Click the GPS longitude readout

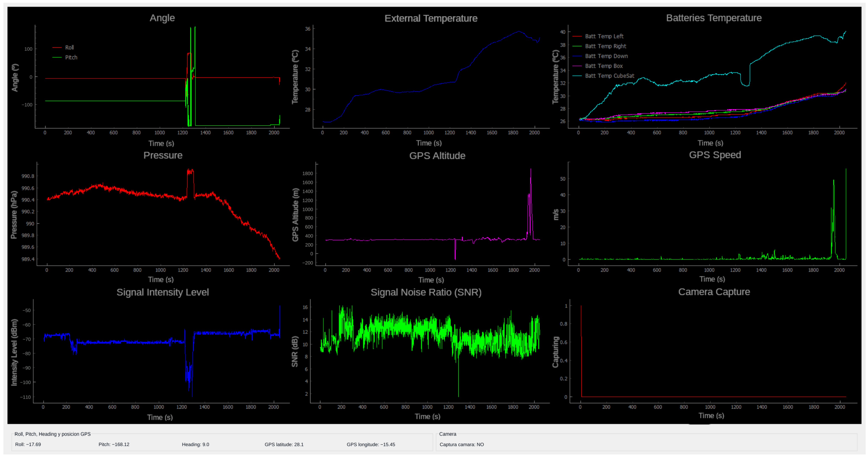371,444
